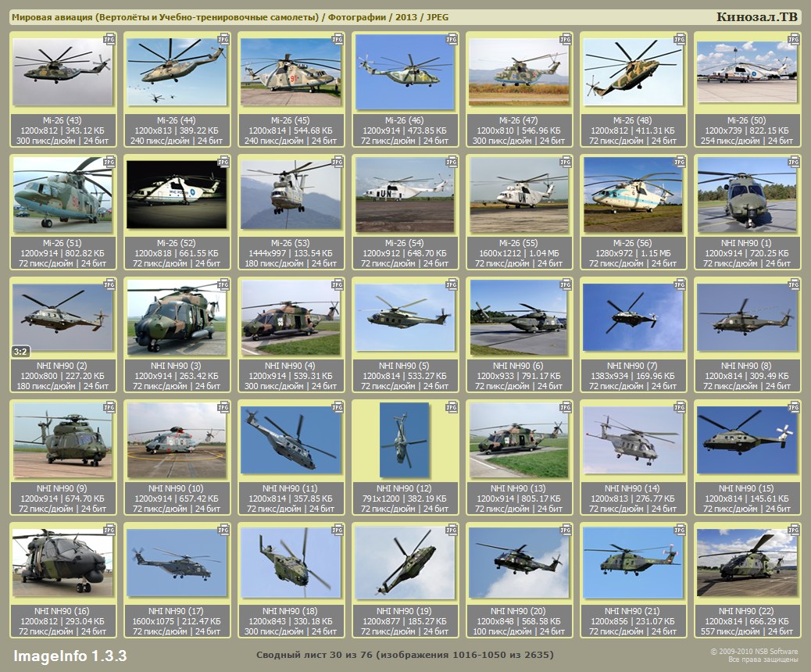Click the ImageInfo 1.3.3 program label
This screenshot has height=672, width=811.
point(70,655)
